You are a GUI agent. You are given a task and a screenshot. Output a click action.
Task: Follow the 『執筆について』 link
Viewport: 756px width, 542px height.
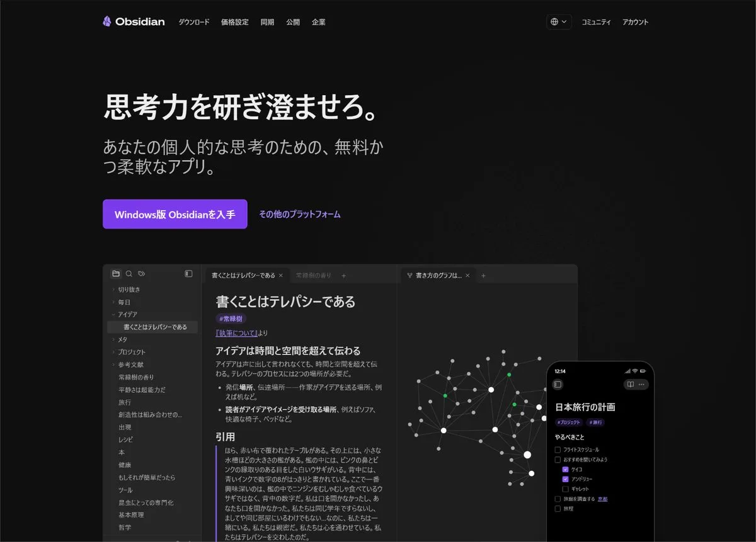236,333
